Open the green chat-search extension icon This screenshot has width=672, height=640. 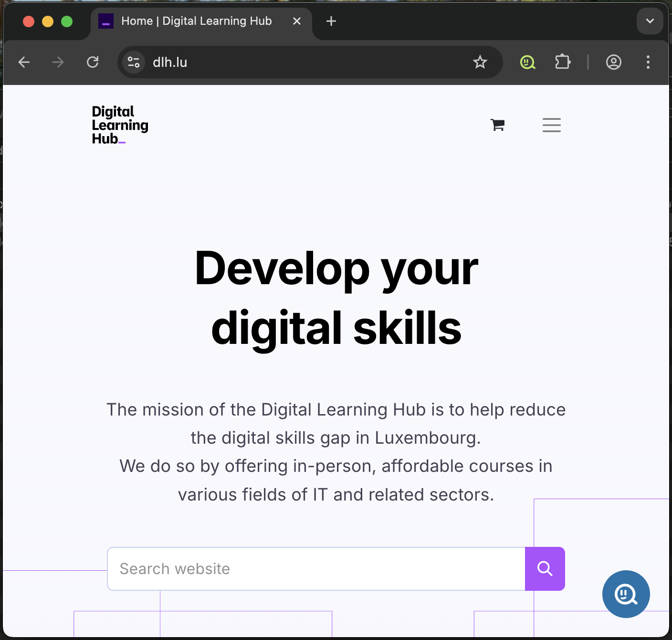tap(527, 62)
